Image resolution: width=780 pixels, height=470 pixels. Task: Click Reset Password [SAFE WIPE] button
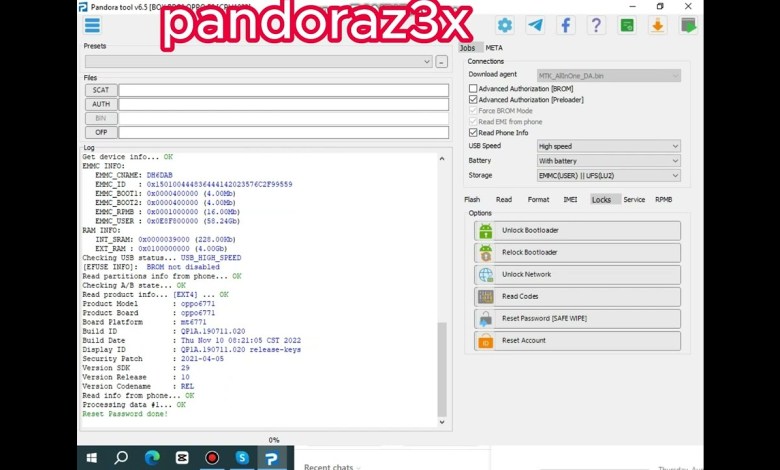click(577, 319)
